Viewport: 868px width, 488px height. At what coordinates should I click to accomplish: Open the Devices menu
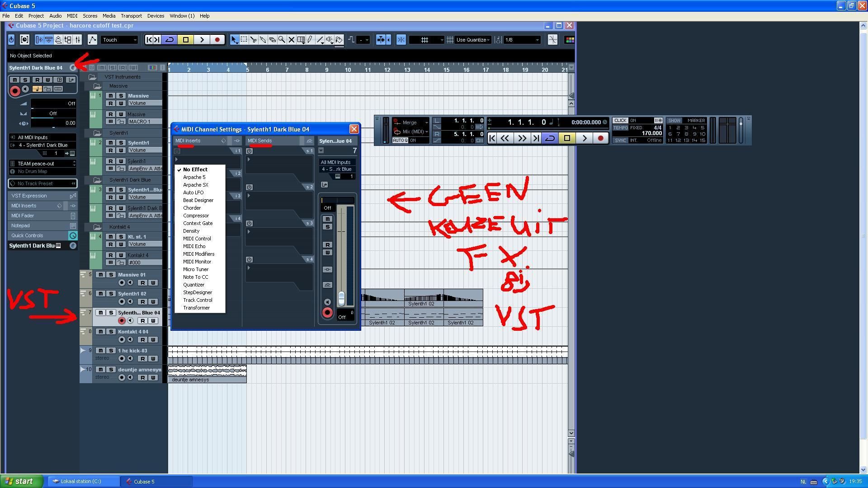click(156, 16)
